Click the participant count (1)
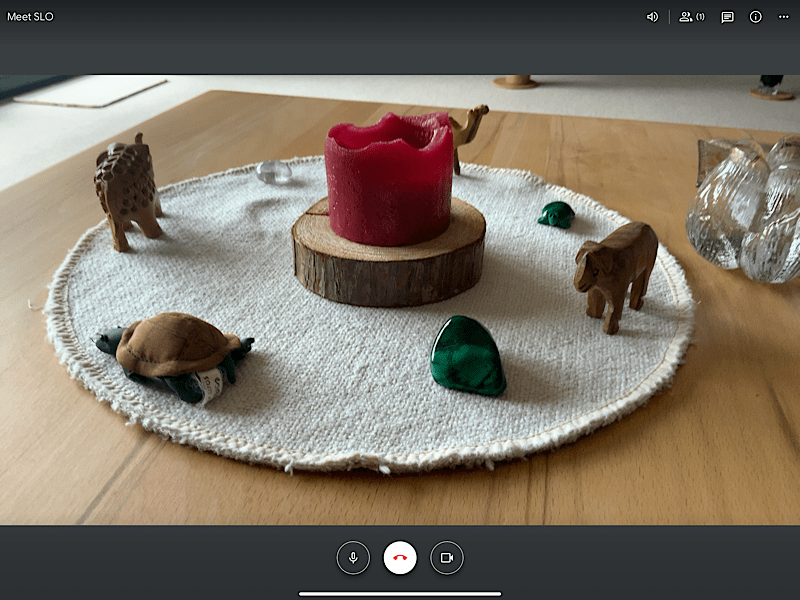 [700, 17]
